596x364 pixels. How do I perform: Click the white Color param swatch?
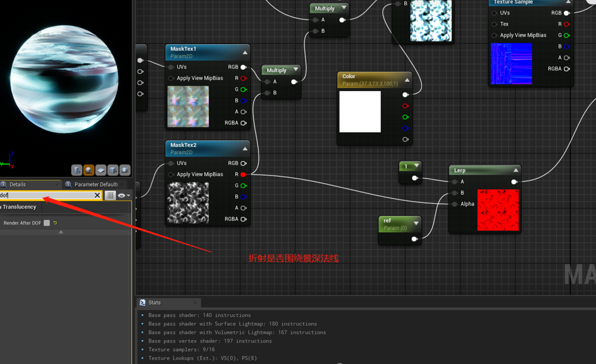pyautogui.click(x=360, y=112)
